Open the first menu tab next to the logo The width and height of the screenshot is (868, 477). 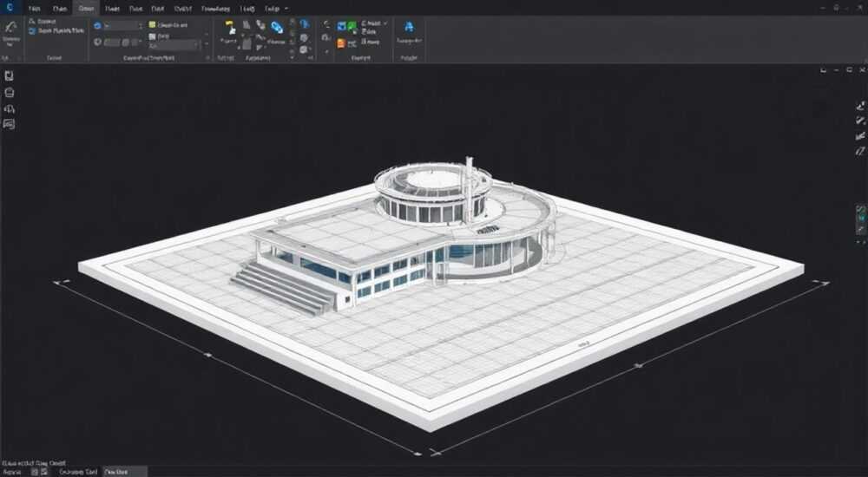34,9
